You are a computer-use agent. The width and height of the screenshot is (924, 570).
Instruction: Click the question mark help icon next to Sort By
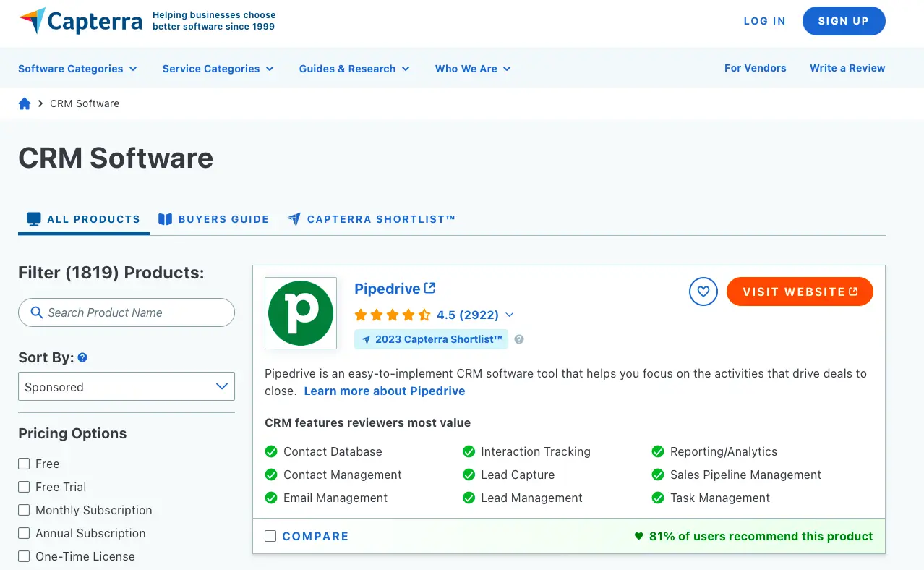coord(82,357)
